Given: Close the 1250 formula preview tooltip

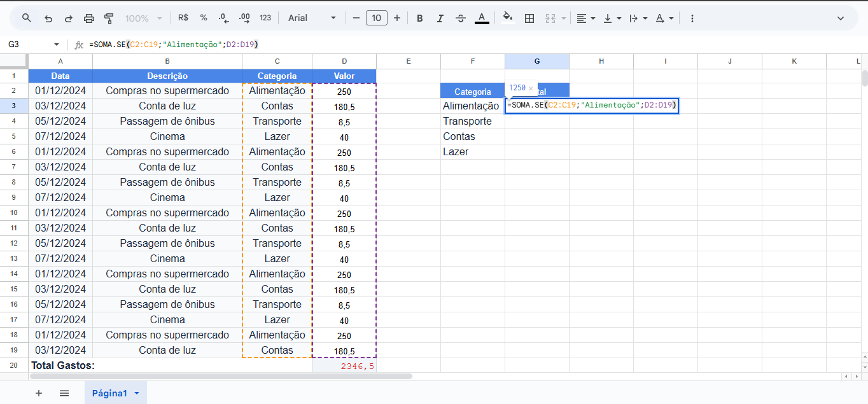Looking at the screenshot, I should [531, 88].
